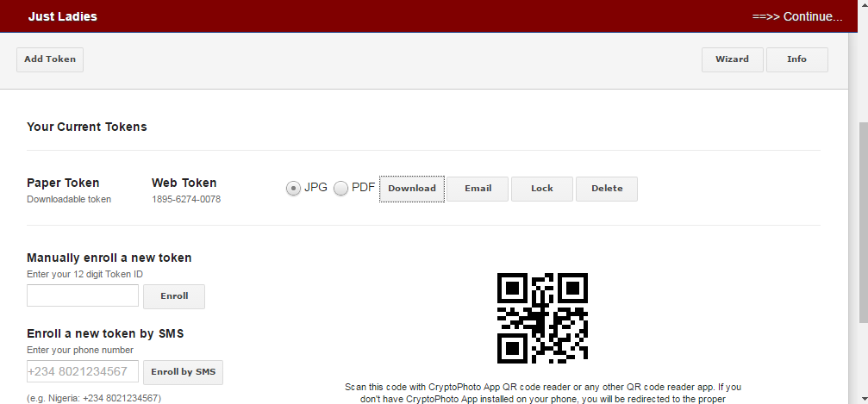The image size is (868, 404).
Task: Click the Web Token label
Action: (x=184, y=183)
